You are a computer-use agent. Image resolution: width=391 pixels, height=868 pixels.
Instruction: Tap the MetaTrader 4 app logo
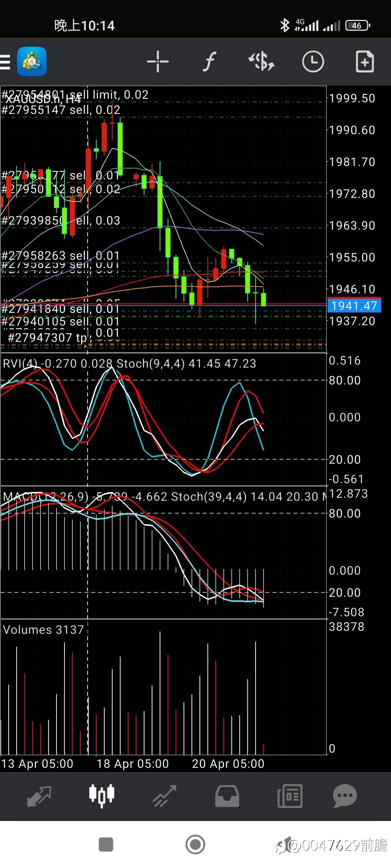pos(32,61)
